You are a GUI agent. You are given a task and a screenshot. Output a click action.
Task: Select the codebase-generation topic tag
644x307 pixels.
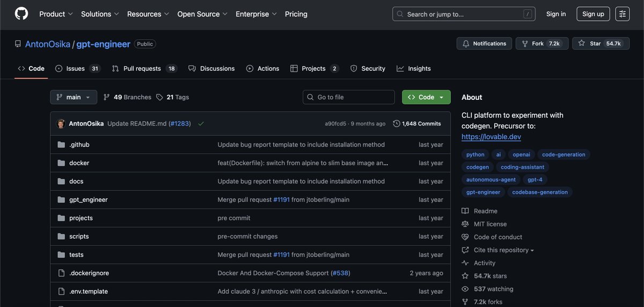click(x=540, y=192)
